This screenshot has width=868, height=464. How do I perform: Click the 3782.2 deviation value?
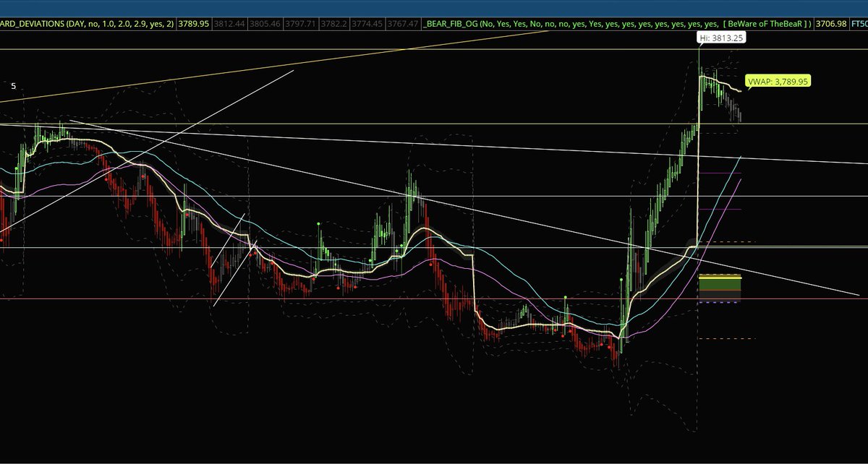click(x=335, y=24)
